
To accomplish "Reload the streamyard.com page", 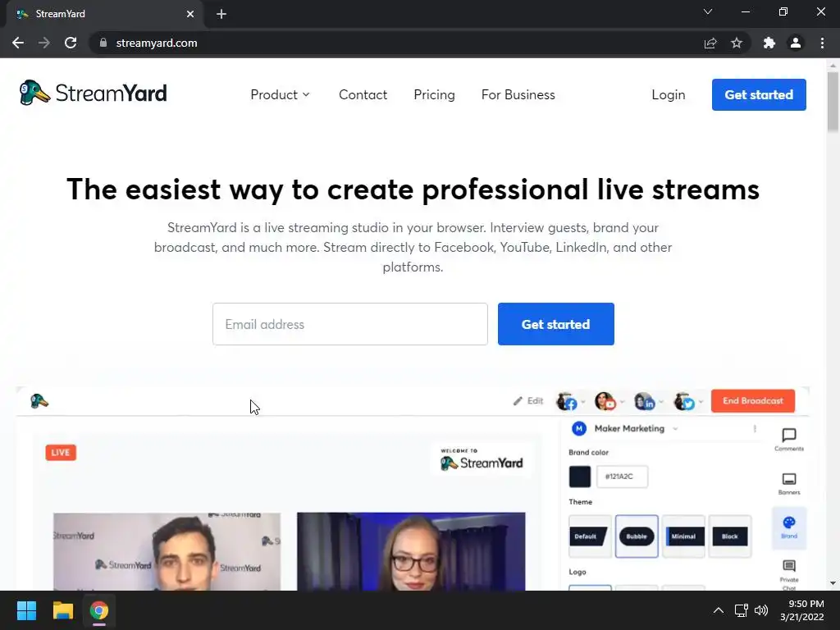I will pyautogui.click(x=71, y=43).
